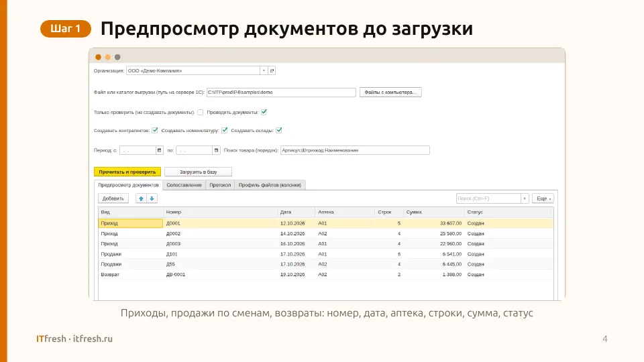This screenshot has width=644, height=362.
Task: Switch to «Сопоставление» tab
Action: [184, 185]
